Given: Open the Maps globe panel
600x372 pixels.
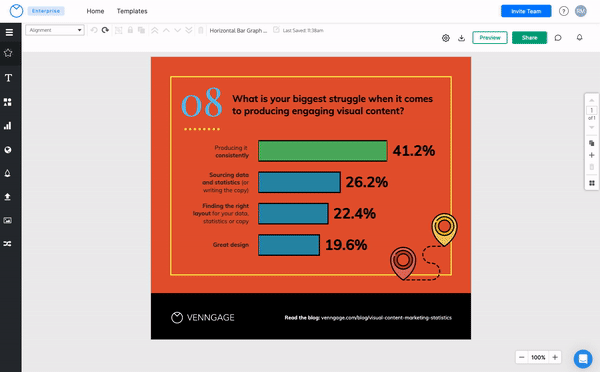Looking at the screenshot, I should [x=8, y=150].
